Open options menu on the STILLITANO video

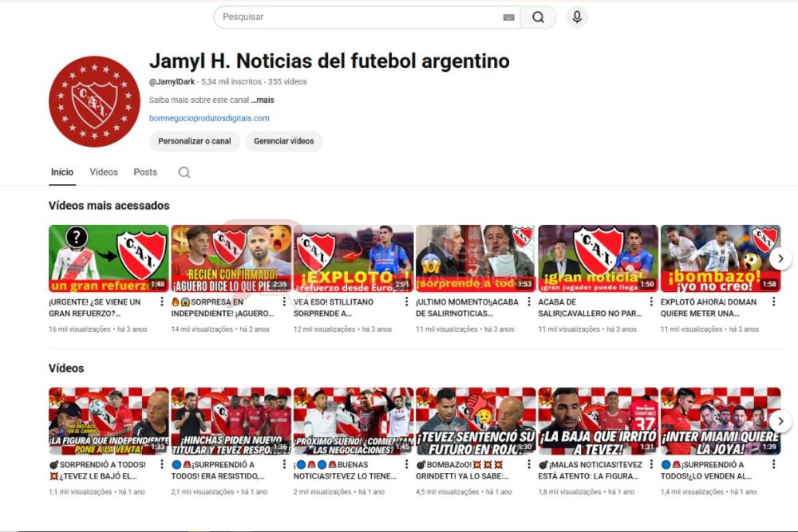coord(405,301)
